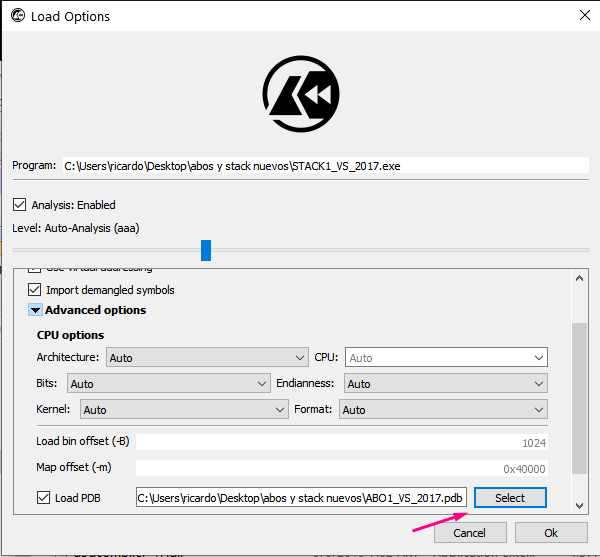The image size is (600, 557).
Task: Open the Kernel dropdown
Action: point(184,409)
